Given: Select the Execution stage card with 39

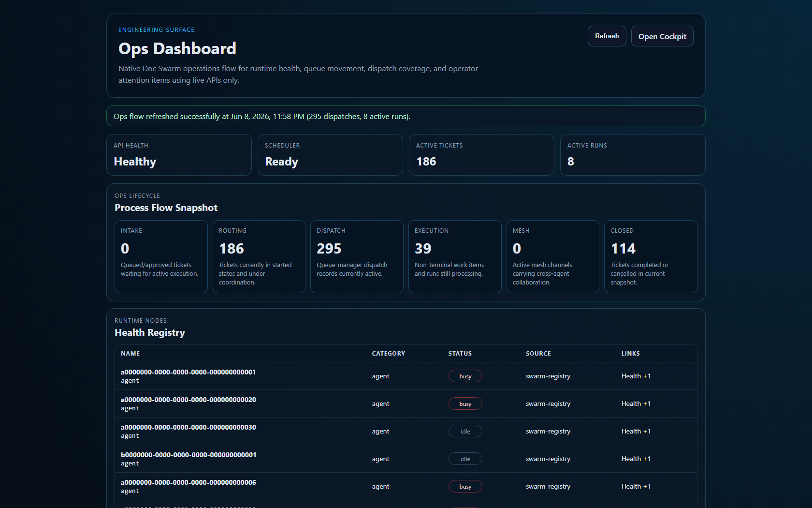Looking at the screenshot, I should (x=455, y=256).
